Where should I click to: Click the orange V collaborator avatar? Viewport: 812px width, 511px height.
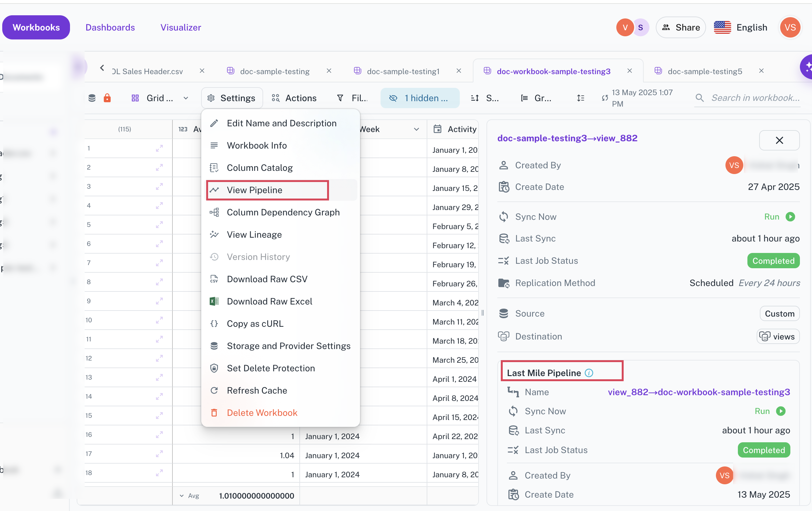(x=625, y=27)
